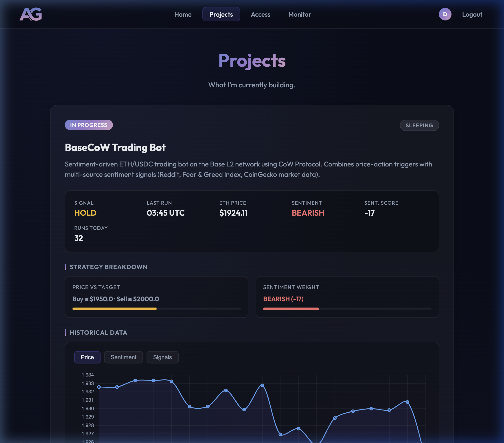Click the BEARISH sentiment label
The height and width of the screenshot is (443, 504).
click(x=308, y=213)
